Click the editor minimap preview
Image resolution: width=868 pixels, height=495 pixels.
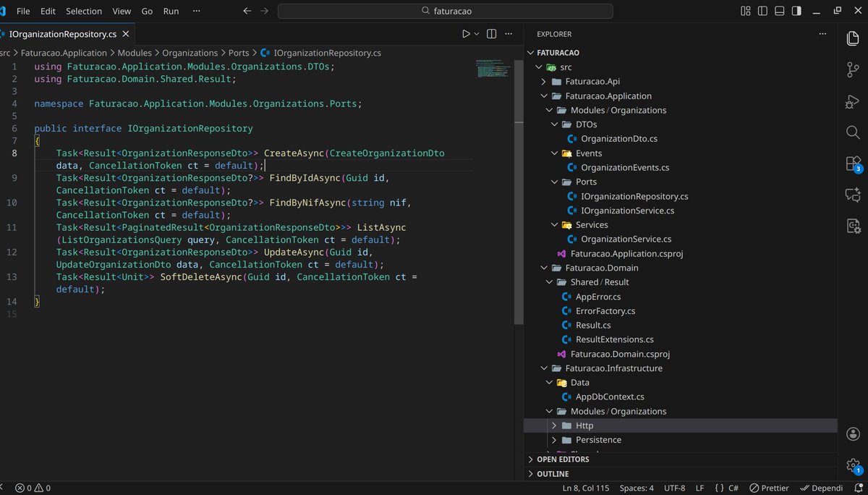click(493, 69)
